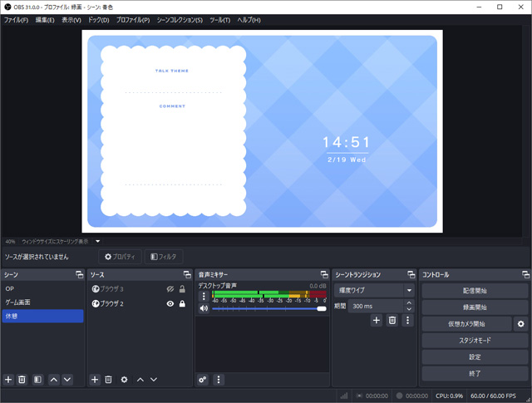Screen dimensions: 532x403
Task: Open preview scaling dropdown arrow
Action: 96,241
